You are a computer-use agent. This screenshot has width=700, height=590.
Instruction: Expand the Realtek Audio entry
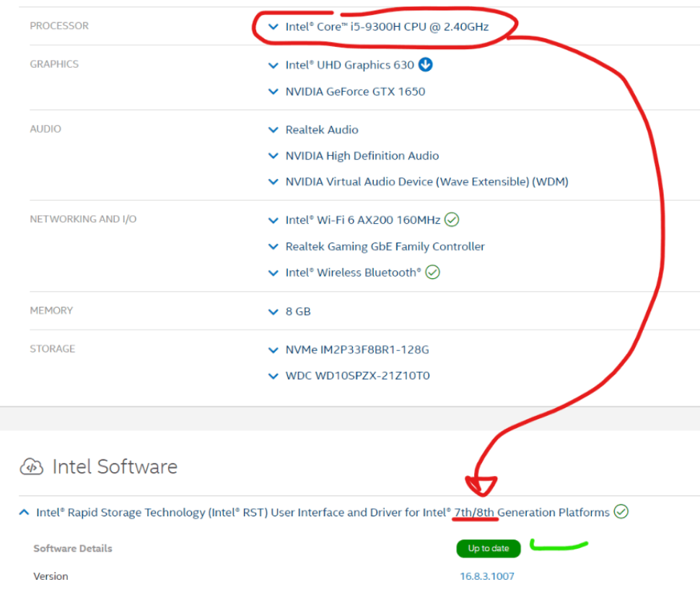(274, 130)
